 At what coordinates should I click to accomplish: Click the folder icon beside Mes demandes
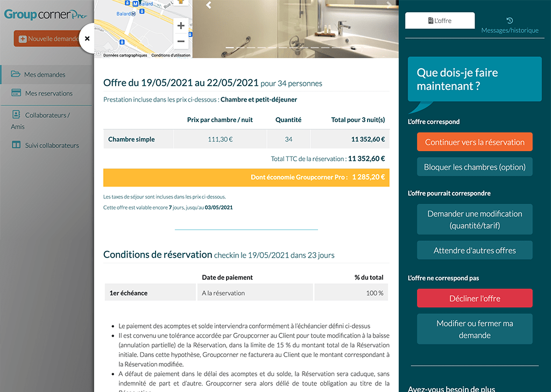pos(16,74)
